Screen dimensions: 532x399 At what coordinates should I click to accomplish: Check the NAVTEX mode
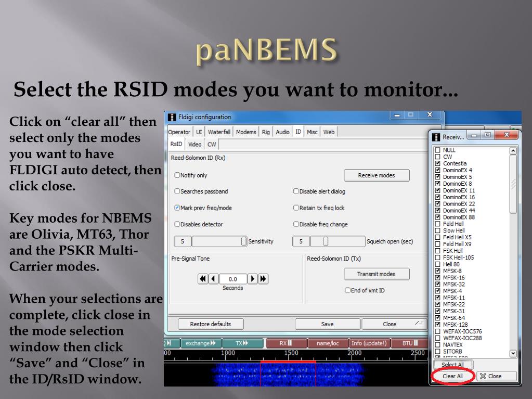(438, 345)
